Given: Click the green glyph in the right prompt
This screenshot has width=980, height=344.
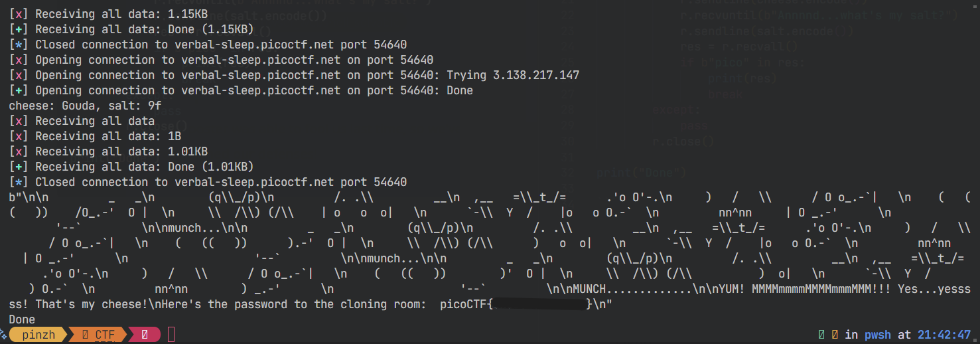Looking at the screenshot, I should 821,335.
